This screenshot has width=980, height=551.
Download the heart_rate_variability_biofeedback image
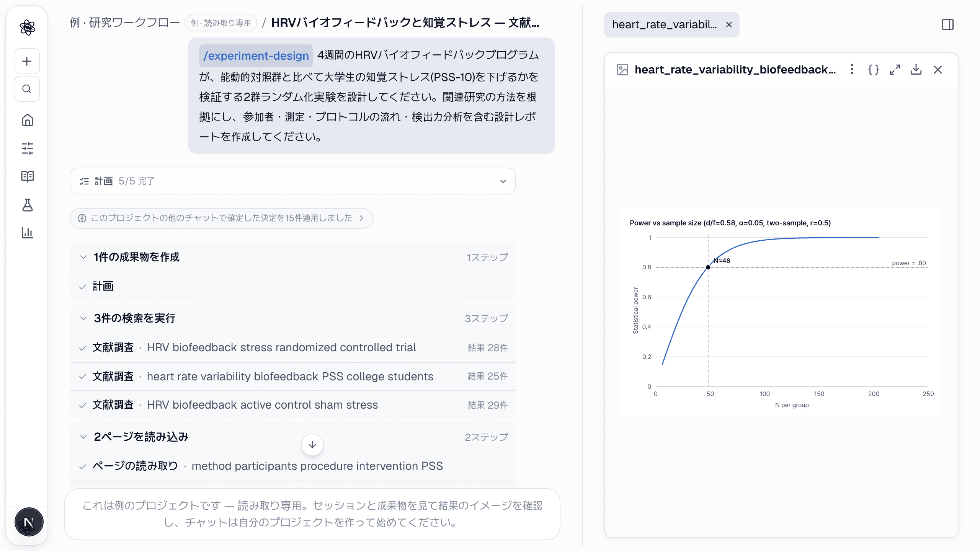tap(916, 70)
